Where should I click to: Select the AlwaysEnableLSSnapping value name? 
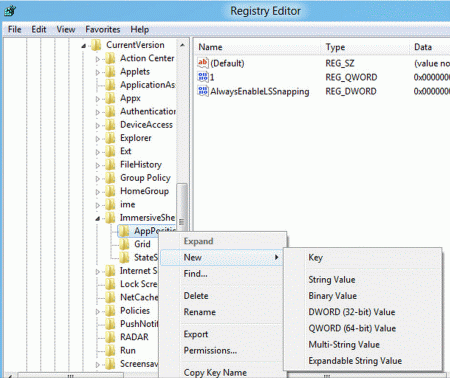(x=260, y=92)
